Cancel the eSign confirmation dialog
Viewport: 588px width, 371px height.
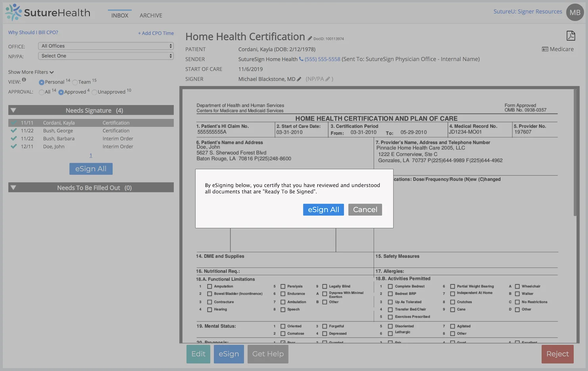(365, 210)
